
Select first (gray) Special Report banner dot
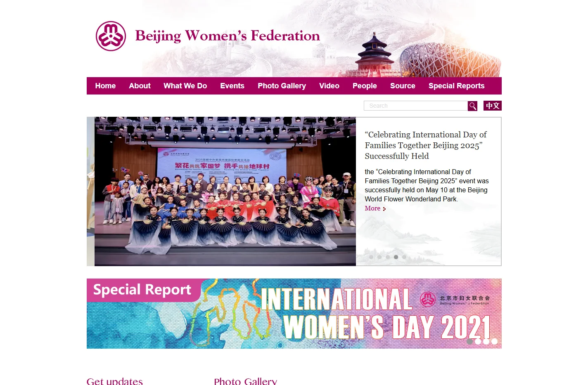pyautogui.click(x=469, y=341)
